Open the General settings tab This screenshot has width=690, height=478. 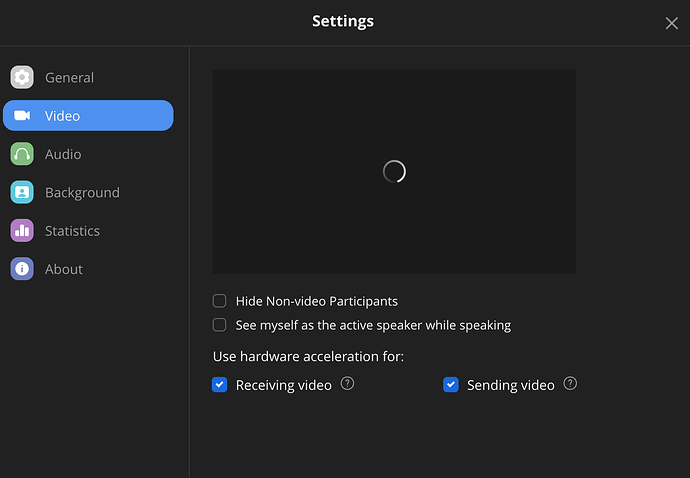(x=69, y=78)
